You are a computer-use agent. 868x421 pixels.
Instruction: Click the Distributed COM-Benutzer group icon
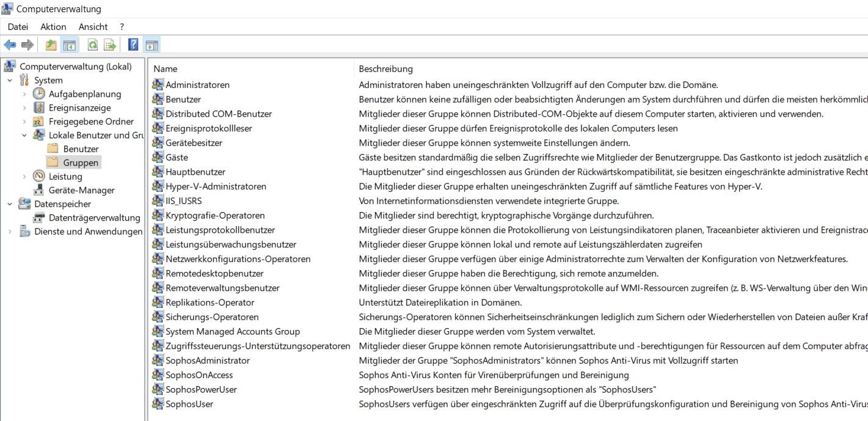point(158,114)
